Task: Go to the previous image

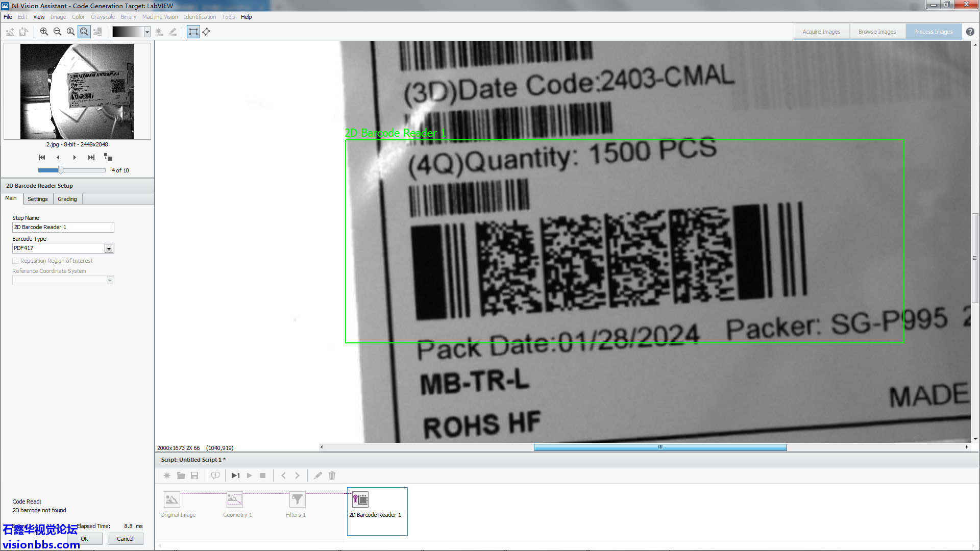Action: point(58,157)
